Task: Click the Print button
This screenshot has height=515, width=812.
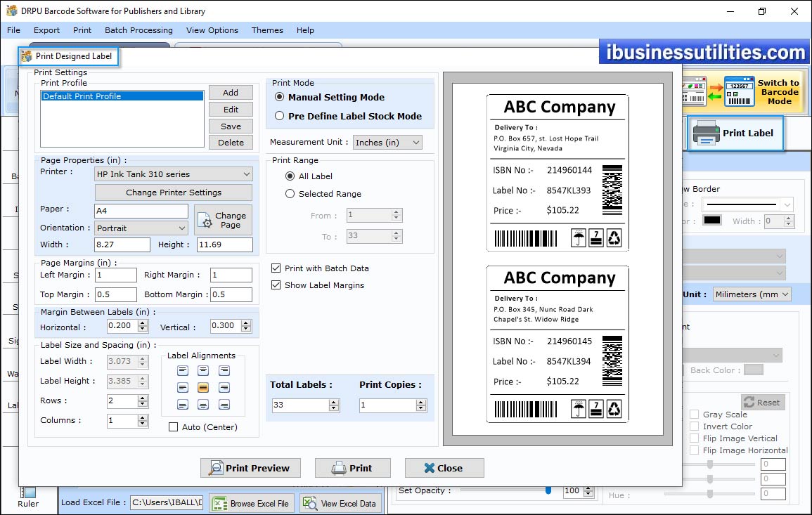Action: [x=353, y=468]
